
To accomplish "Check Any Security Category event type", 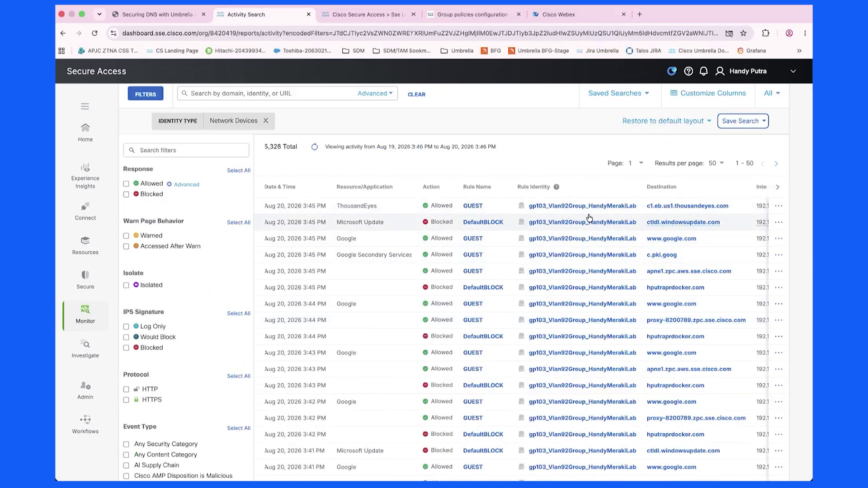I will point(126,444).
